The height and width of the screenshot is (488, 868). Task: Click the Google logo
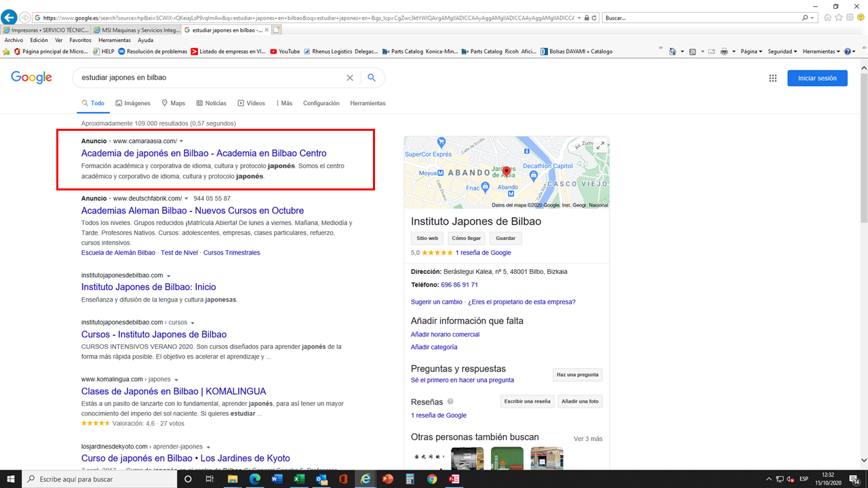click(x=31, y=77)
